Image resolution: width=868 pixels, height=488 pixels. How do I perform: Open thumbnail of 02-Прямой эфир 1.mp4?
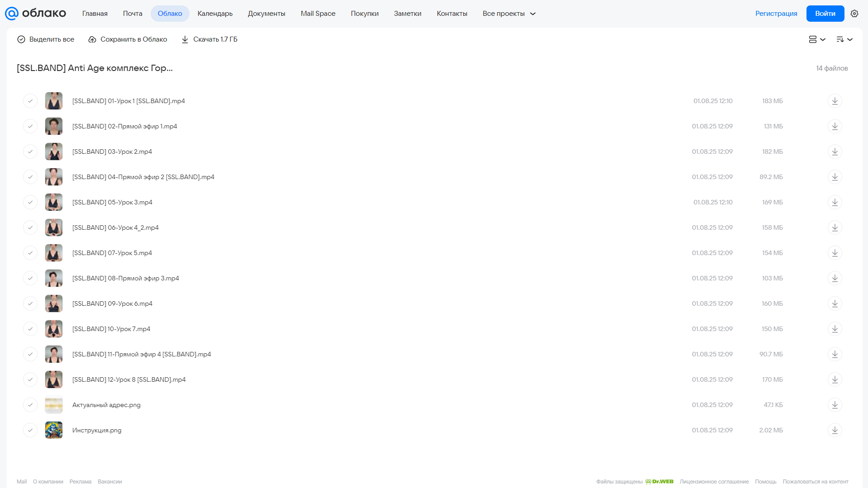tap(54, 126)
